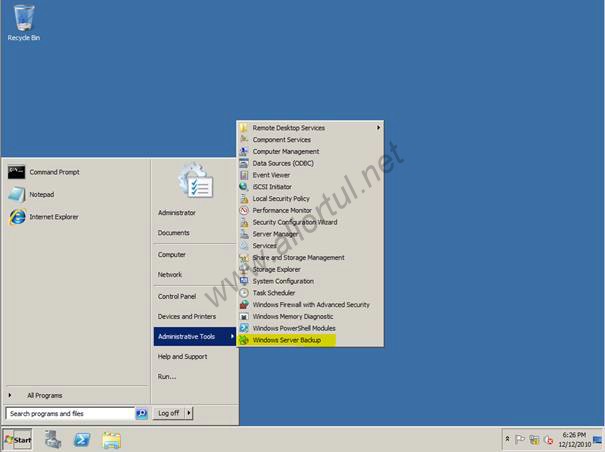The width and height of the screenshot is (605, 452).
Task: Click the Component Services icon
Action: 244,139
